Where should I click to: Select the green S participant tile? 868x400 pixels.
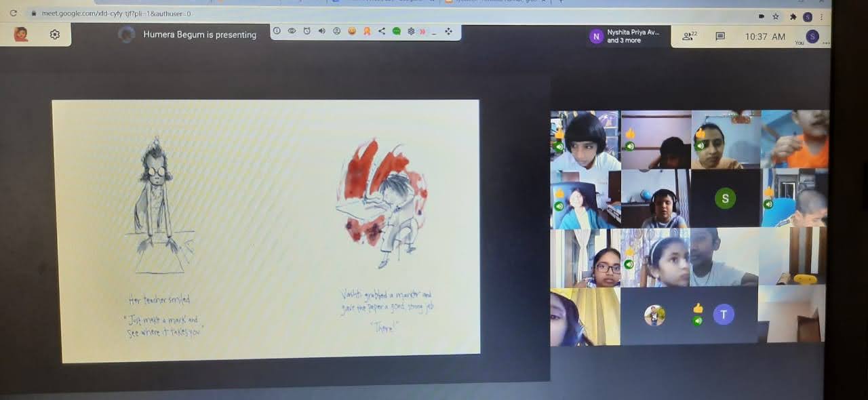(725, 198)
